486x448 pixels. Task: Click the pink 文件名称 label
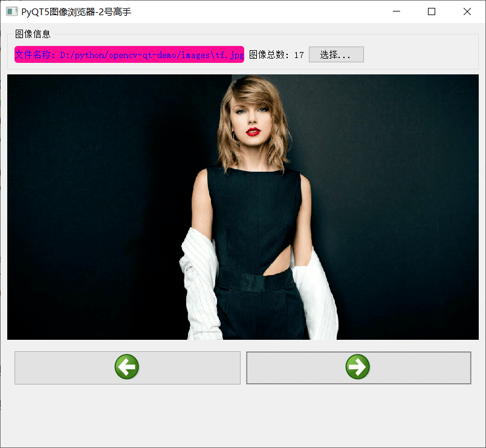coord(36,54)
